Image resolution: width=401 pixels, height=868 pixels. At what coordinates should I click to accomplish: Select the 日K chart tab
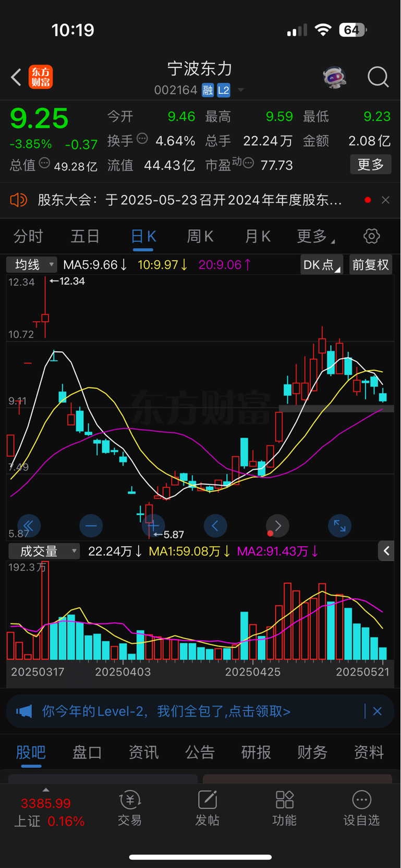tap(143, 237)
